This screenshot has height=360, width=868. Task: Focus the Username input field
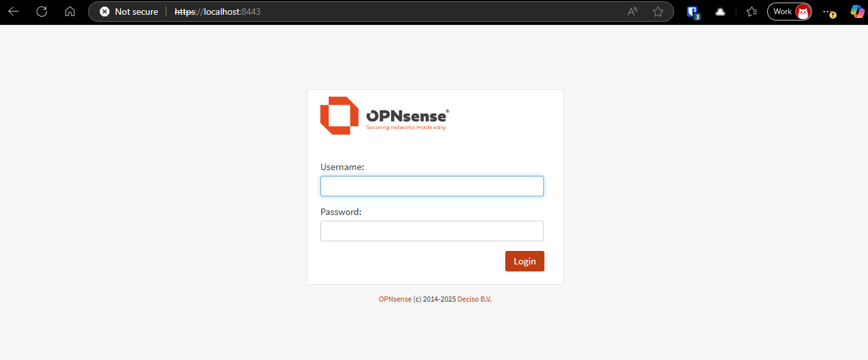coord(432,186)
